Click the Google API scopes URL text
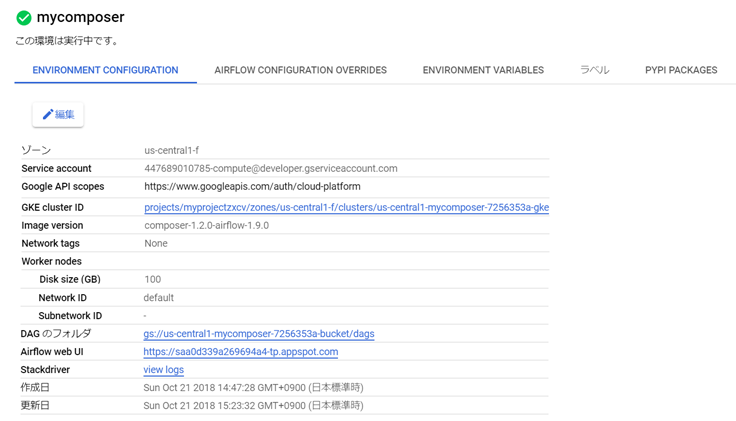The width and height of the screenshot is (736, 421). click(x=252, y=187)
